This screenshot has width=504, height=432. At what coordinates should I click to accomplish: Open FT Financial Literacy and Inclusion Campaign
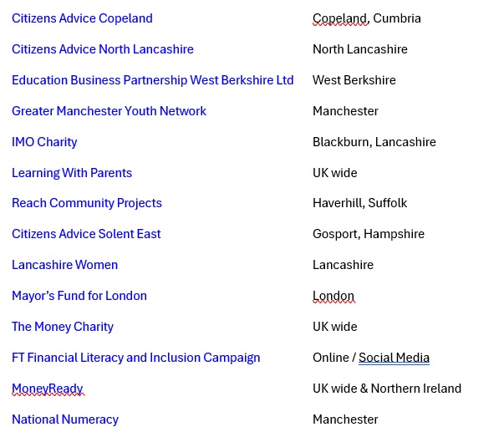click(135, 358)
